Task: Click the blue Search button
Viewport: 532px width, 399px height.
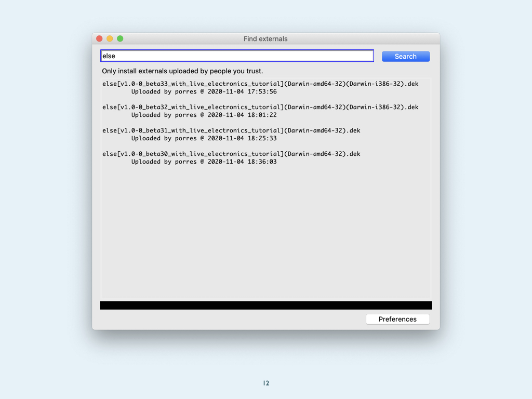Action: coord(405,56)
